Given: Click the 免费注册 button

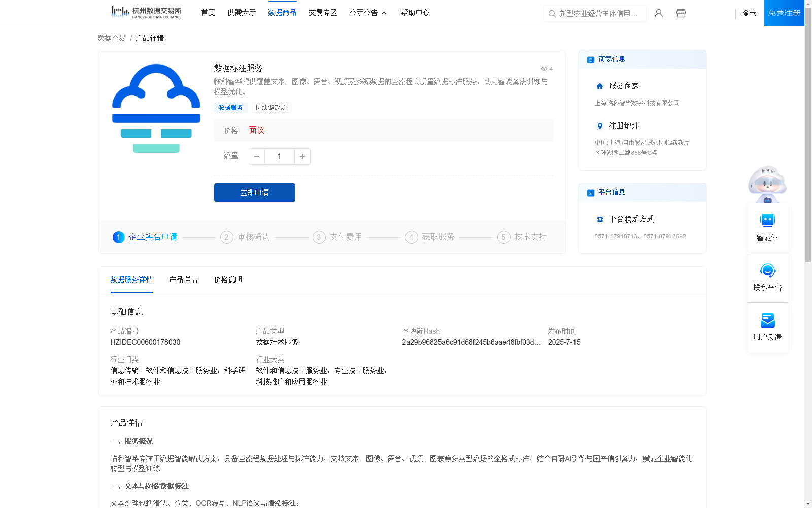Looking at the screenshot, I should (784, 13).
